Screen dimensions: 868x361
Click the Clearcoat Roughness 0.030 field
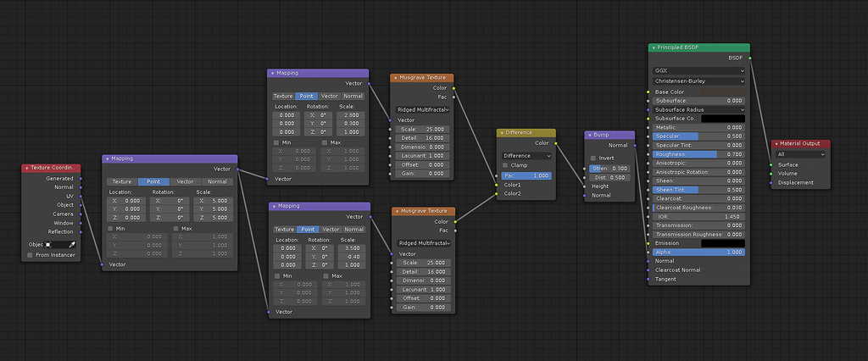[x=698, y=208]
